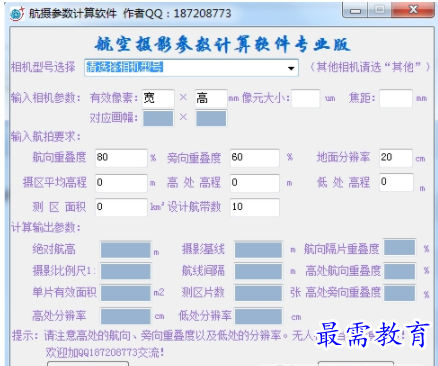Viewport: 438px width, 366px height.
Task: Click the 计算输出参数 section label
Action: (x=46, y=228)
